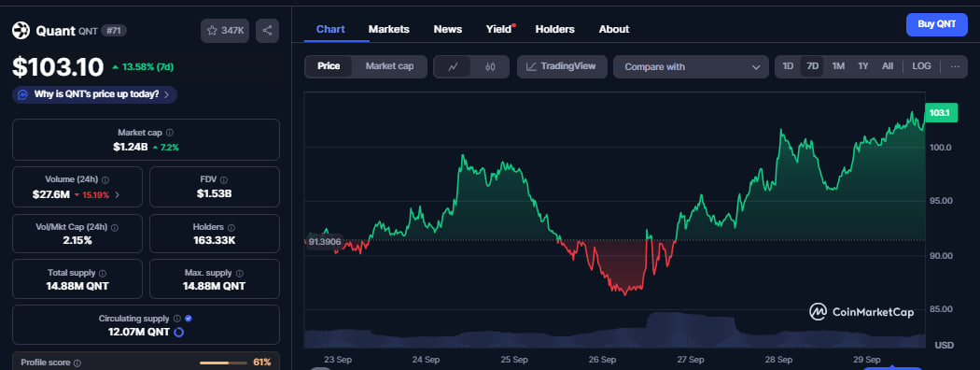Open the About tab
Screen dimensions: 980x370
tap(614, 29)
